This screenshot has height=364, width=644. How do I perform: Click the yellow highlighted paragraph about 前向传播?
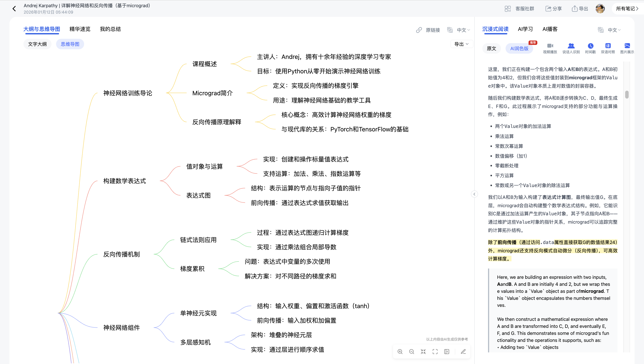[x=552, y=251]
